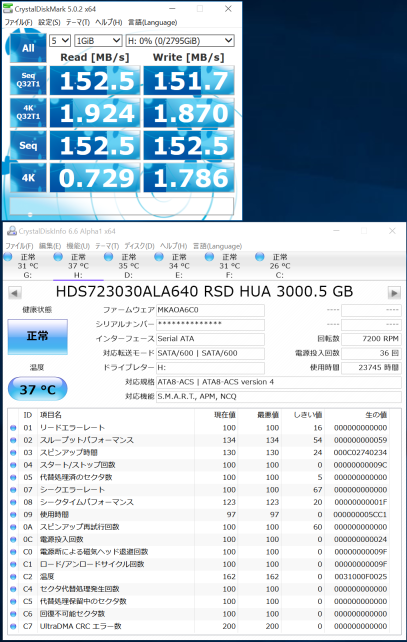Open the test count dropdown showing 5
The image size is (407, 642).
[x=60, y=41]
